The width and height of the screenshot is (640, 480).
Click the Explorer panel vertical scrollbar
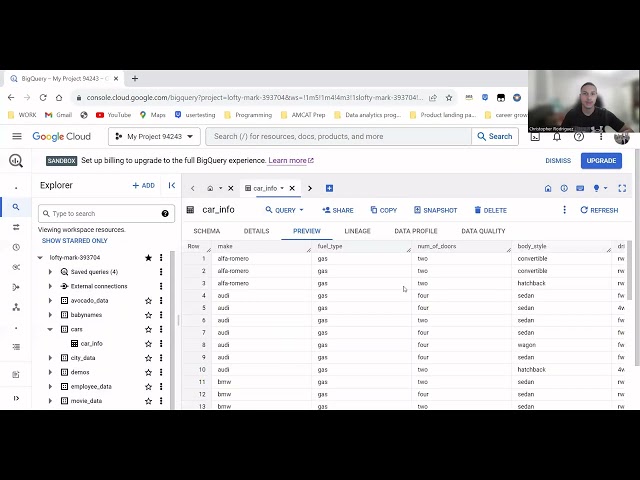(172, 329)
